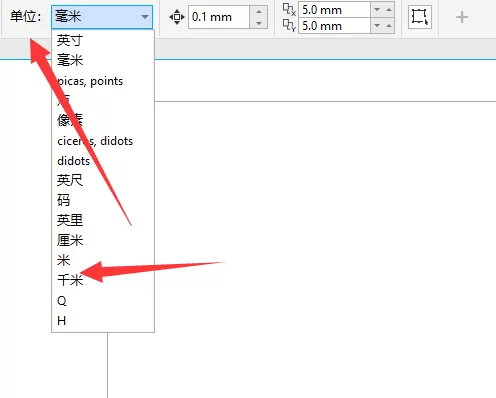The height and width of the screenshot is (398, 496).
Task: Click the nudge distance 0.1 mm field
Action: click(x=219, y=17)
